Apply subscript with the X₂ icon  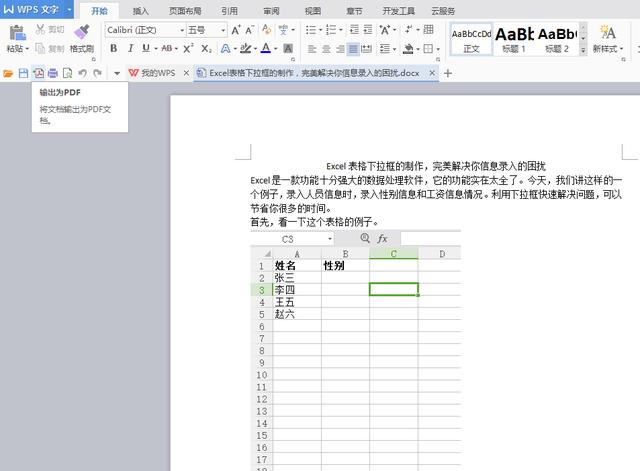[x=206, y=49]
